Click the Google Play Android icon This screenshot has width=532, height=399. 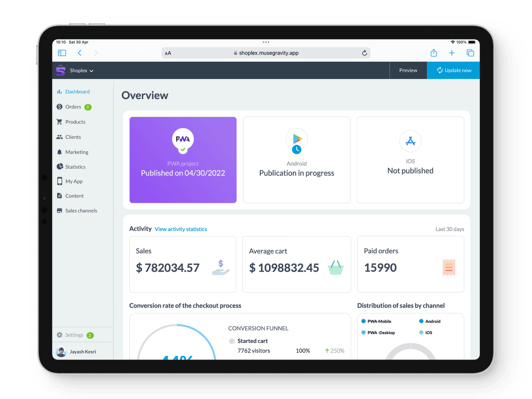click(x=297, y=139)
